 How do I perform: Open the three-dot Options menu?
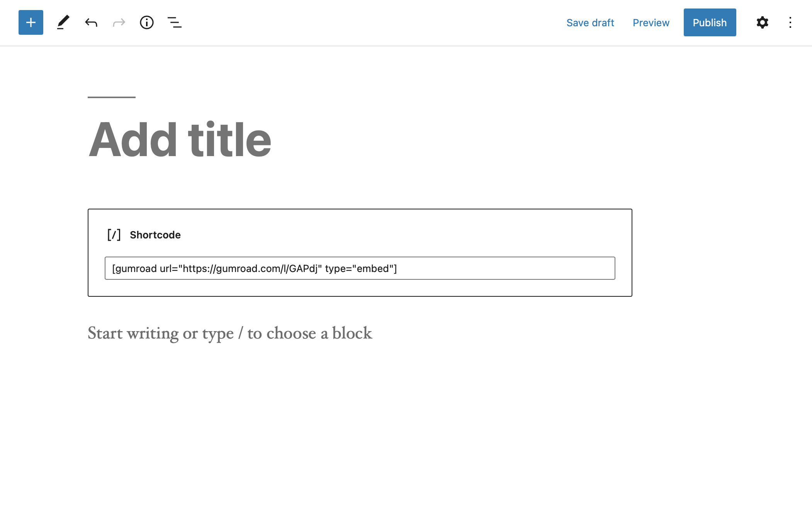790,22
